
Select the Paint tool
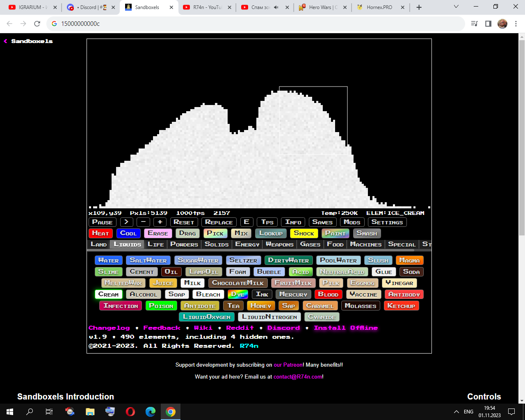click(x=336, y=233)
